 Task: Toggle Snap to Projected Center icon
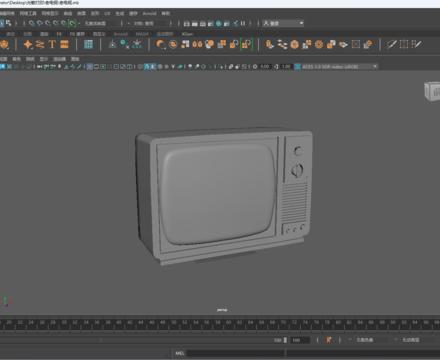pos(56,23)
